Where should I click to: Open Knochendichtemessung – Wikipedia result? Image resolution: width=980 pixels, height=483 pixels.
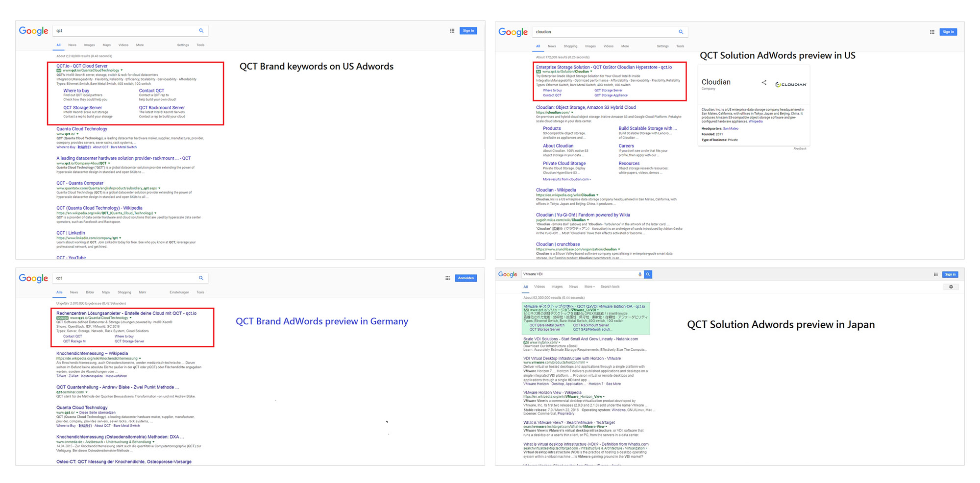92,353
